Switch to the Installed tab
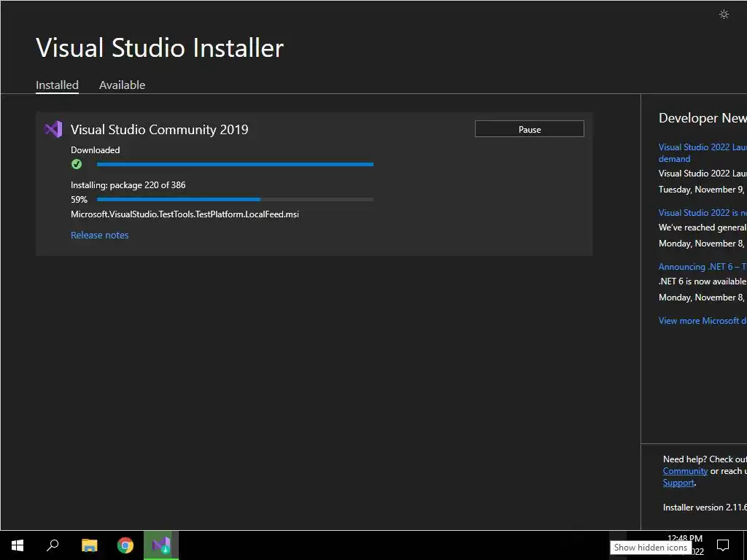 click(x=57, y=85)
